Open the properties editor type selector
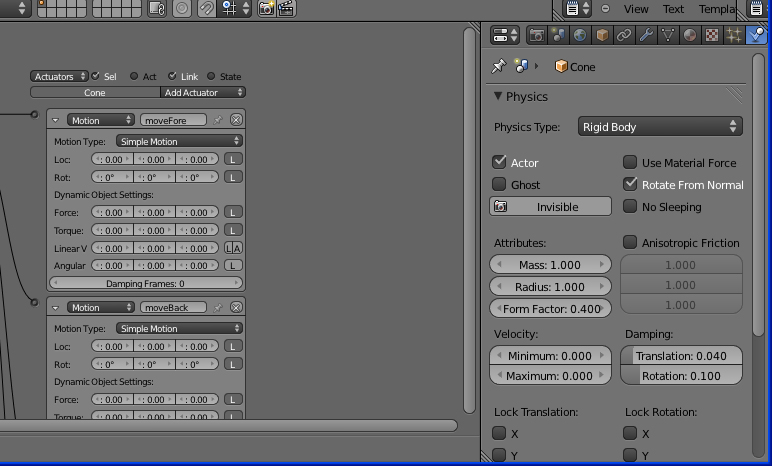 point(505,35)
